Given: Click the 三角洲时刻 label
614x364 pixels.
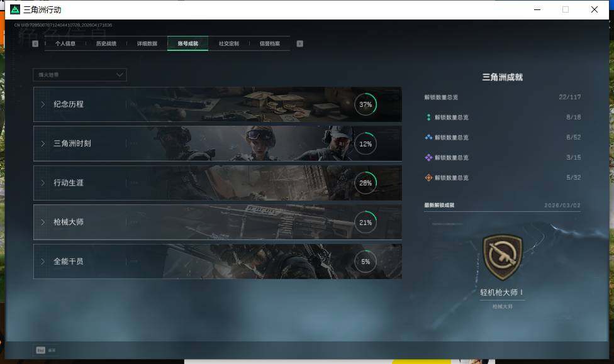Looking at the screenshot, I should (72, 143).
